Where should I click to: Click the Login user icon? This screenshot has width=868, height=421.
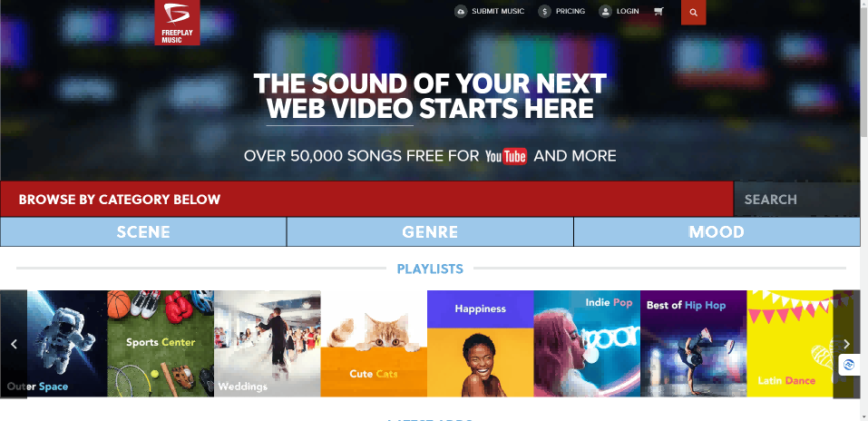point(606,11)
